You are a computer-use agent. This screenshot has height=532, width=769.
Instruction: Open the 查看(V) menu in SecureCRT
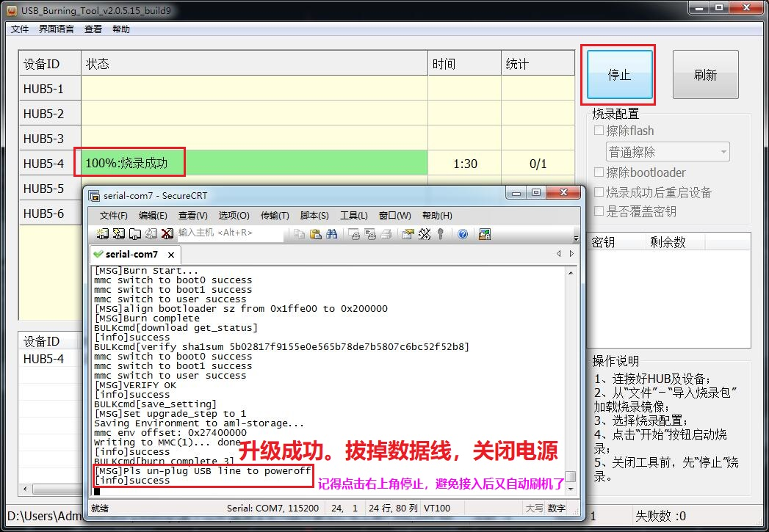pos(192,216)
